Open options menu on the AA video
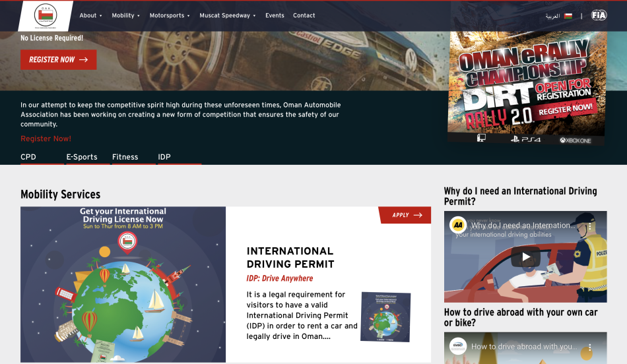This screenshot has height=364, width=627. [x=590, y=226]
